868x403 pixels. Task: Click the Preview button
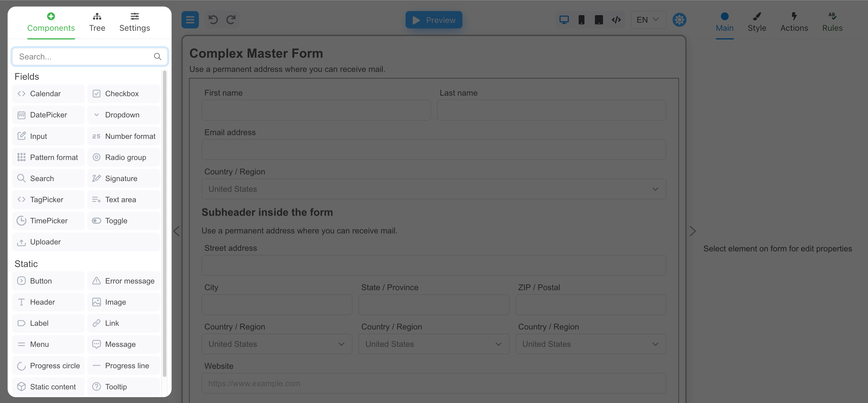click(x=434, y=19)
